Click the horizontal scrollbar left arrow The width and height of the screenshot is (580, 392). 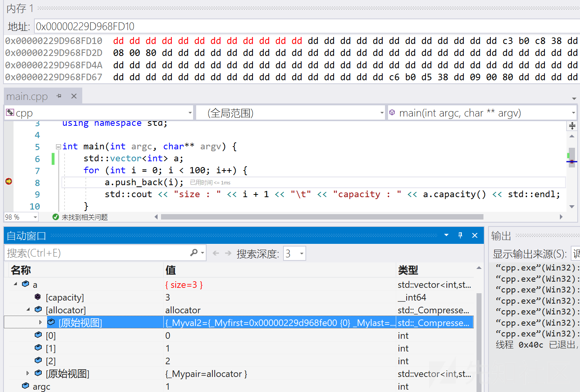tap(156, 217)
